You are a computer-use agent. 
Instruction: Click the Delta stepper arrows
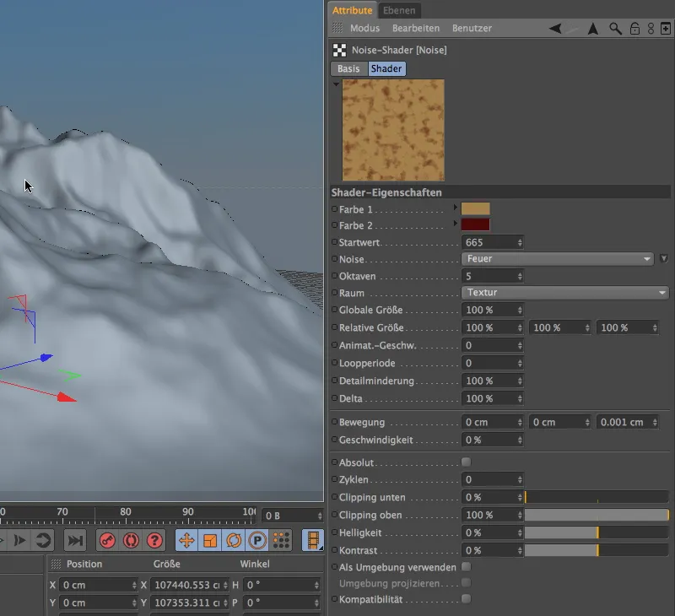click(520, 398)
